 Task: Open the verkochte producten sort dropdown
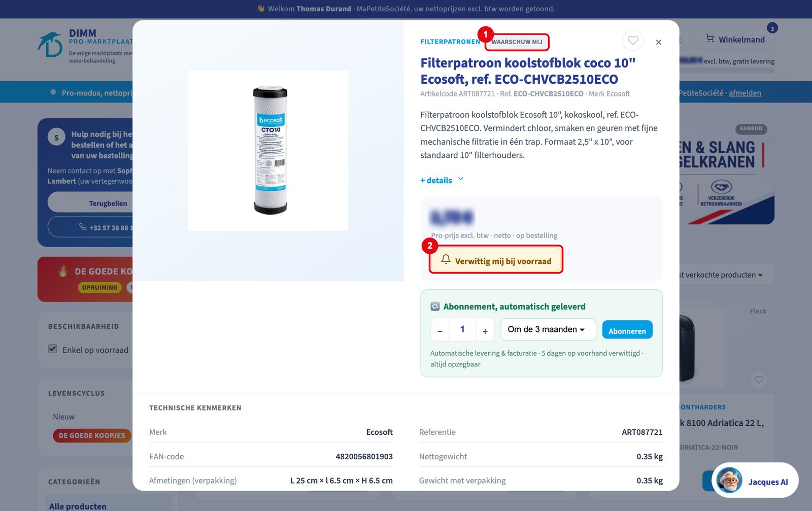point(722,275)
